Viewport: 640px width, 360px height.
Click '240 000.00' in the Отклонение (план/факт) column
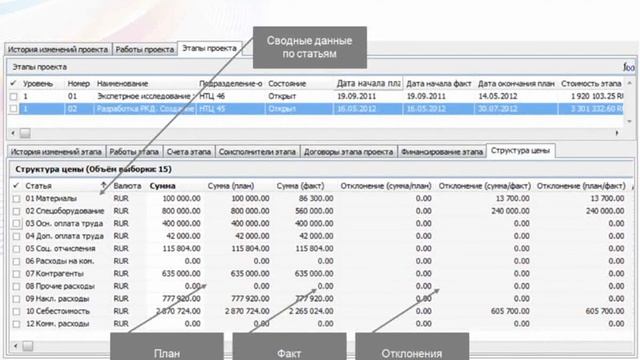pyautogui.click(x=605, y=211)
